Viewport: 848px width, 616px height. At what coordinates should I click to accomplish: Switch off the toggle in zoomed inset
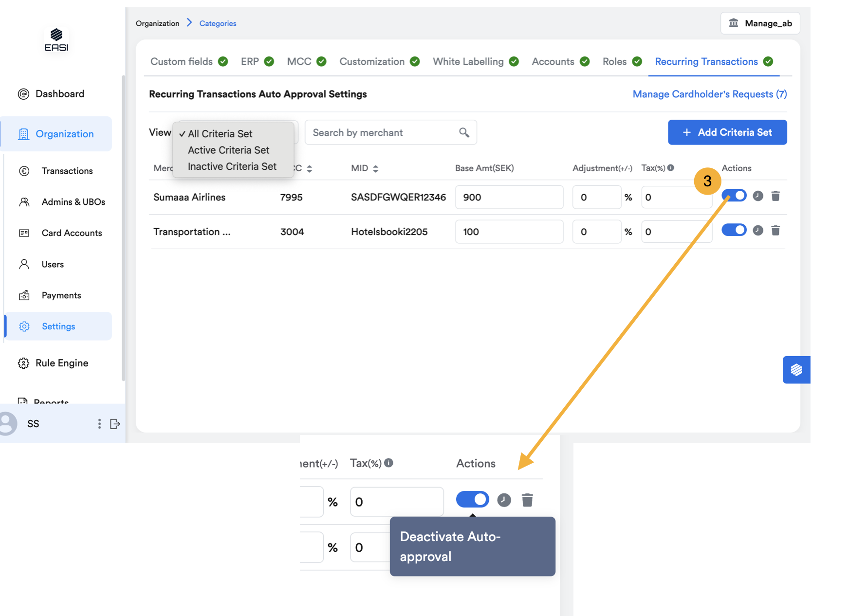[x=472, y=500]
